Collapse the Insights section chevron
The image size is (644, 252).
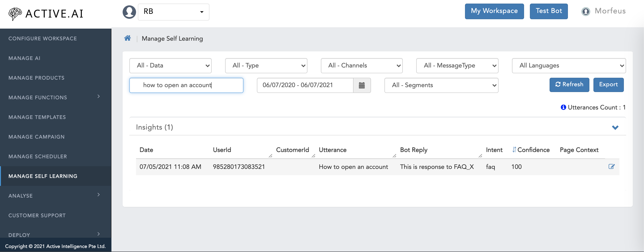click(x=615, y=128)
